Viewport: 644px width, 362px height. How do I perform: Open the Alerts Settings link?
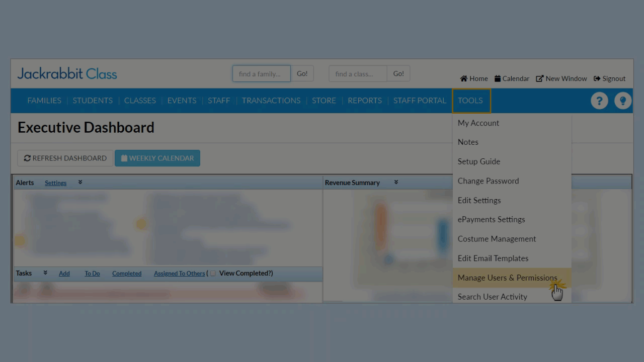pos(55,183)
